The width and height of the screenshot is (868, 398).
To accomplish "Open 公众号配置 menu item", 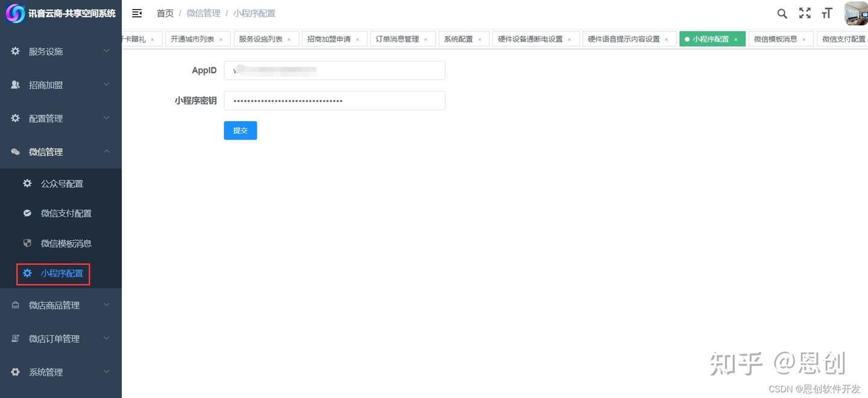I will coord(61,184).
